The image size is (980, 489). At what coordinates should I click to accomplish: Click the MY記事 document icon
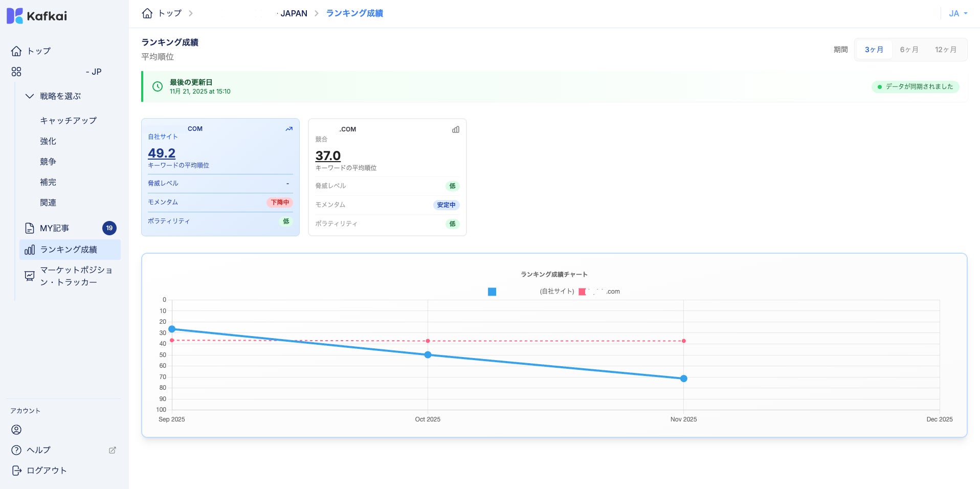point(30,228)
